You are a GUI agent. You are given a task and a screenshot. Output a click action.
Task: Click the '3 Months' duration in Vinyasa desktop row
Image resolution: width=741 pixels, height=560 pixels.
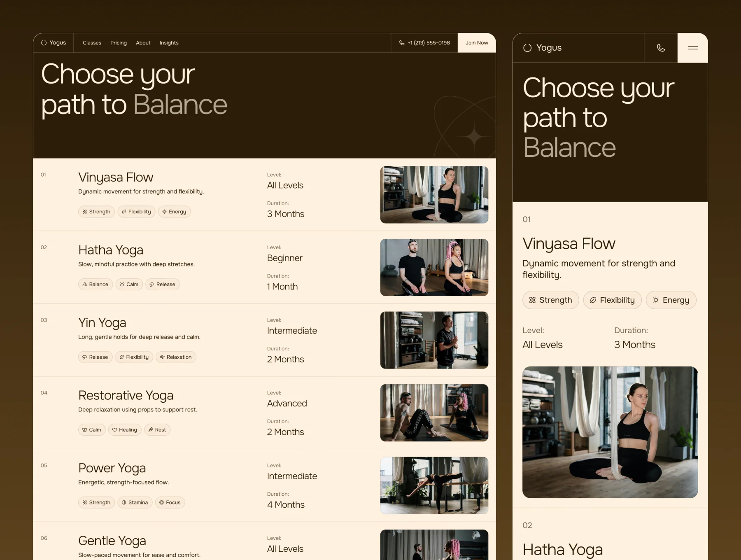pos(286,214)
